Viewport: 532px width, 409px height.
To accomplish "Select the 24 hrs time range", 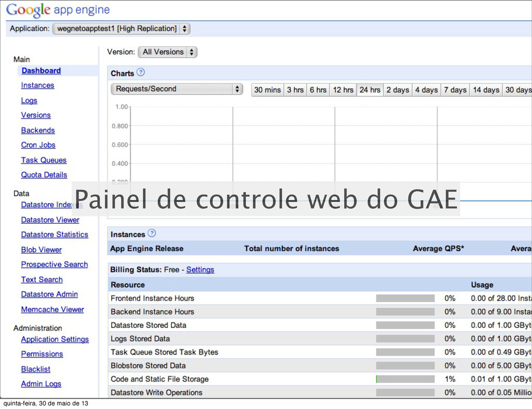I will click(x=370, y=90).
